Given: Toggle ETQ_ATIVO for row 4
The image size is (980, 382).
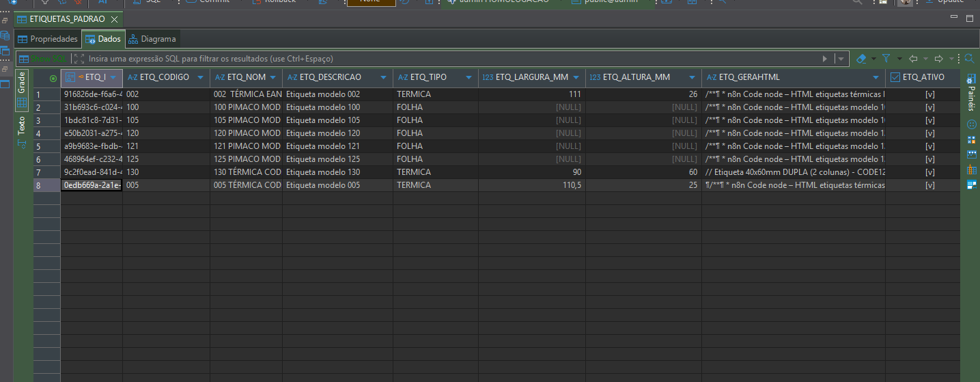Looking at the screenshot, I should coord(929,133).
